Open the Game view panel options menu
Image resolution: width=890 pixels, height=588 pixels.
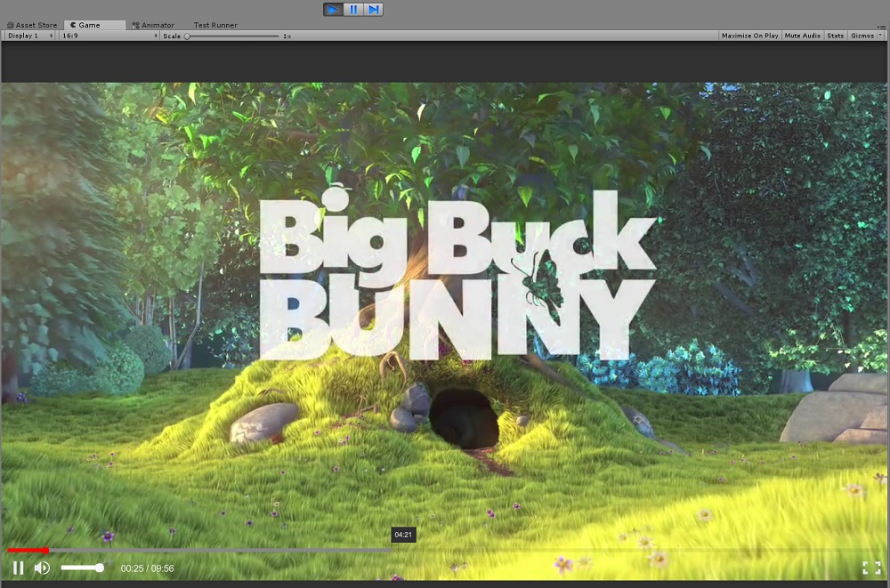(x=881, y=26)
